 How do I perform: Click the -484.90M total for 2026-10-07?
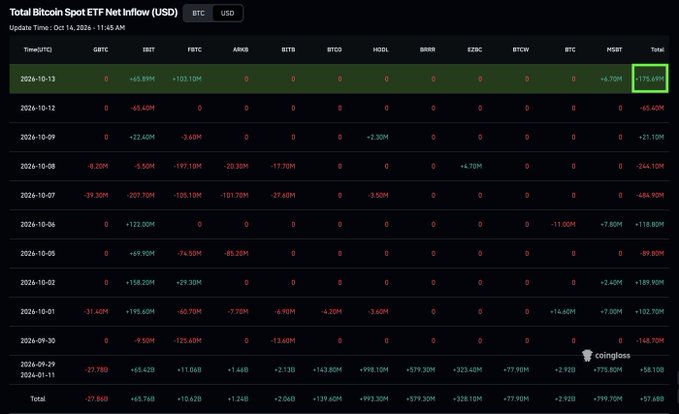[x=650, y=195]
